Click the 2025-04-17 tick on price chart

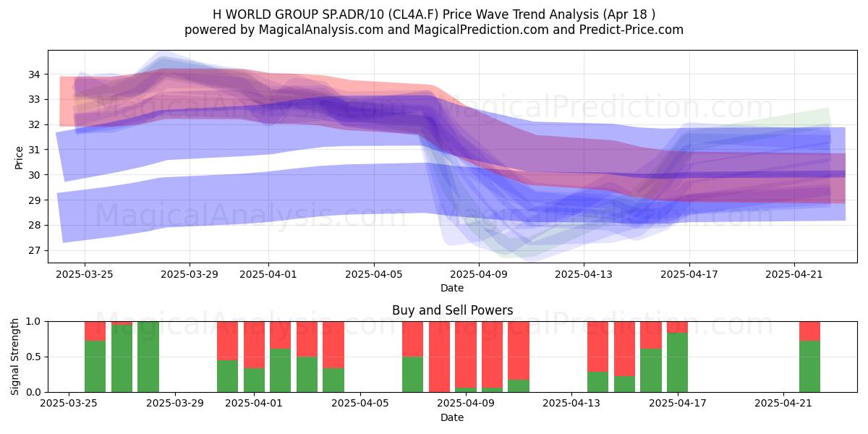pos(689,274)
